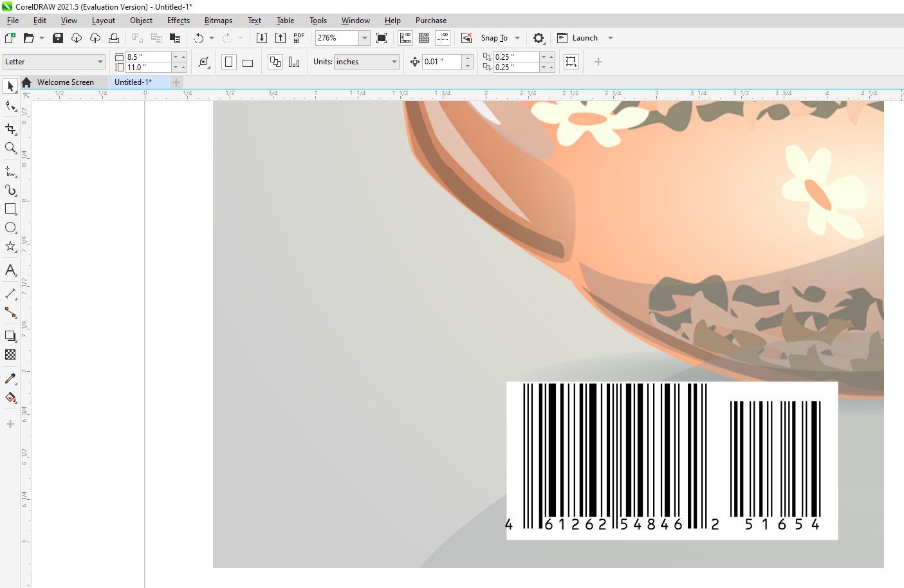Click the property bar plus button
This screenshot has width=904, height=588.
[598, 62]
